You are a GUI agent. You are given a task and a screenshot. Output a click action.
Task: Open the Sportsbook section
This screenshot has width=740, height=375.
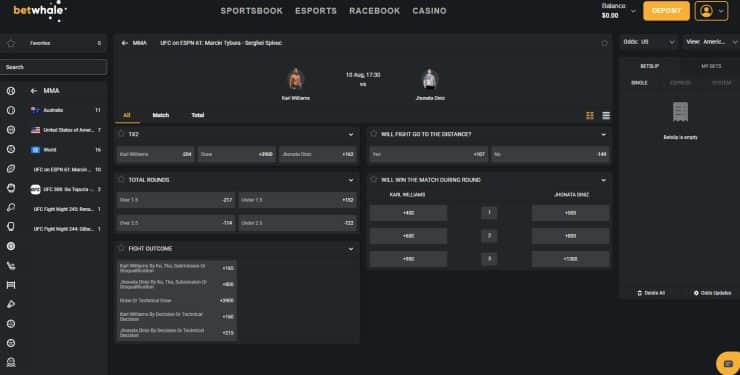pyautogui.click(x=252, y=11)
